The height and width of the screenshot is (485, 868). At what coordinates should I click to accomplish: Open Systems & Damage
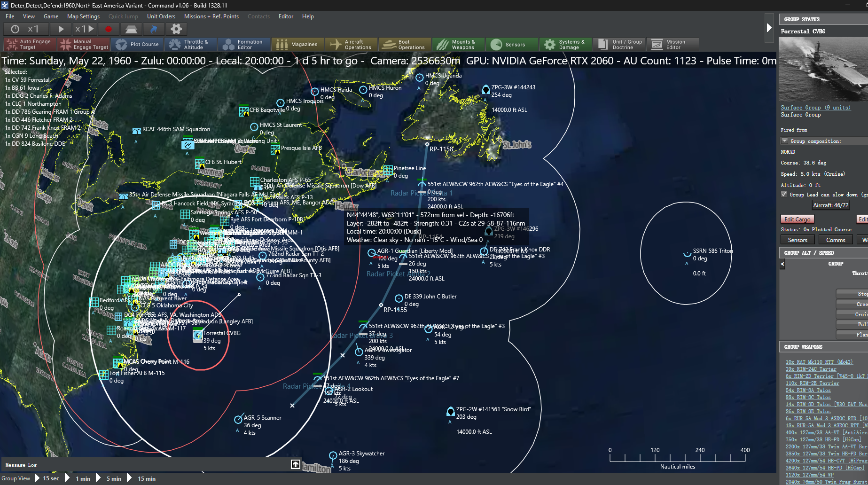567,45
